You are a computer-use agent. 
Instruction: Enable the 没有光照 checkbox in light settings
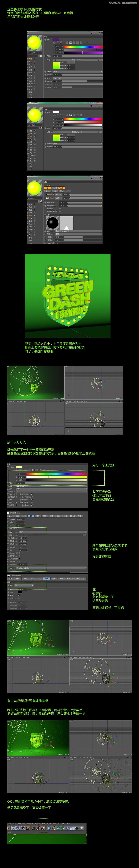pyautogui.click(x=17, y=494)
